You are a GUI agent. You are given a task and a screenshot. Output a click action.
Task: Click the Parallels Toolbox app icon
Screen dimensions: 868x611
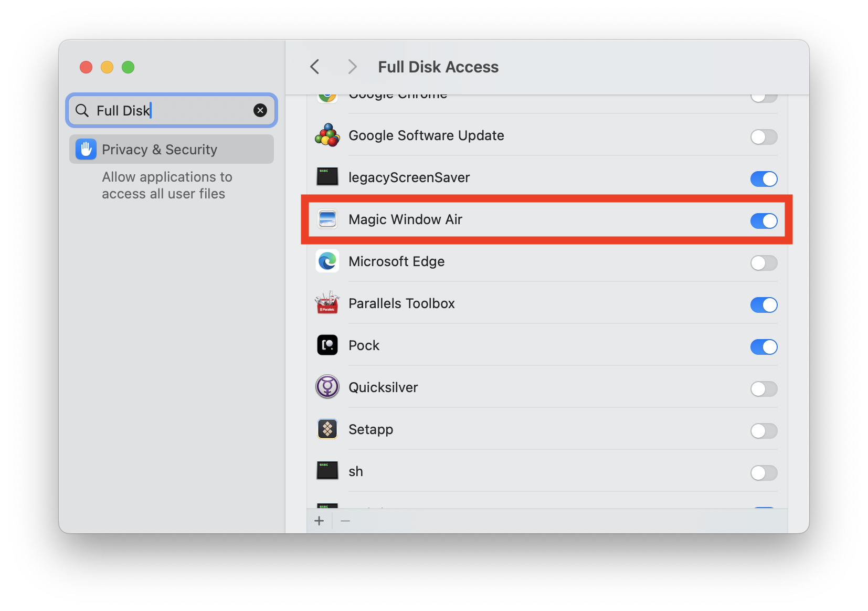[x=327, y=303]
